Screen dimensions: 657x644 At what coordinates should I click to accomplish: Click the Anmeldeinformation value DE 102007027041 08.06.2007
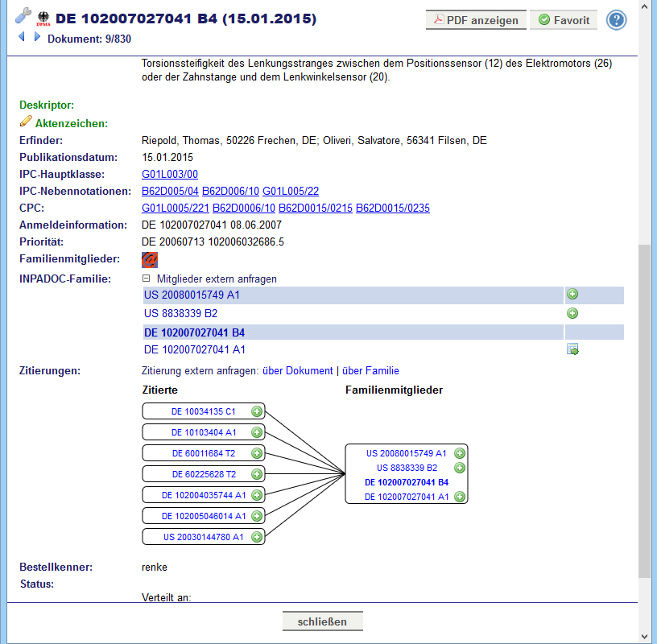[212, 225]
